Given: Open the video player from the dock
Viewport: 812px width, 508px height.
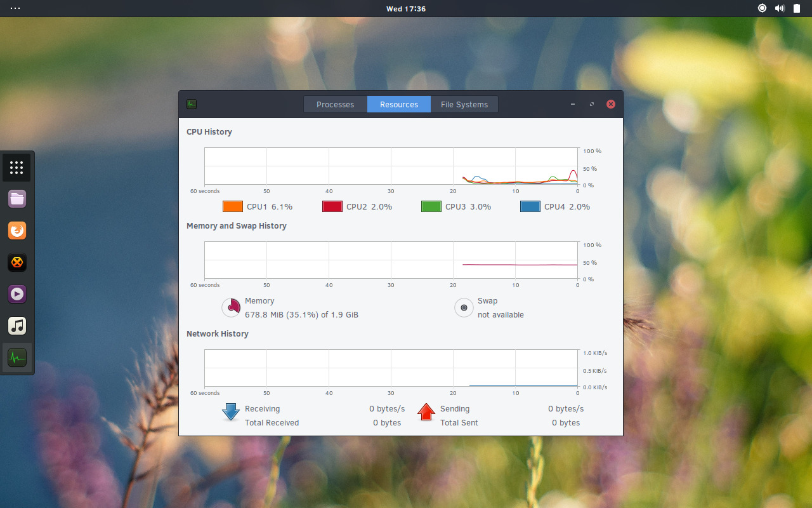Looking at the screenshot, I should [x=16, y=294].
